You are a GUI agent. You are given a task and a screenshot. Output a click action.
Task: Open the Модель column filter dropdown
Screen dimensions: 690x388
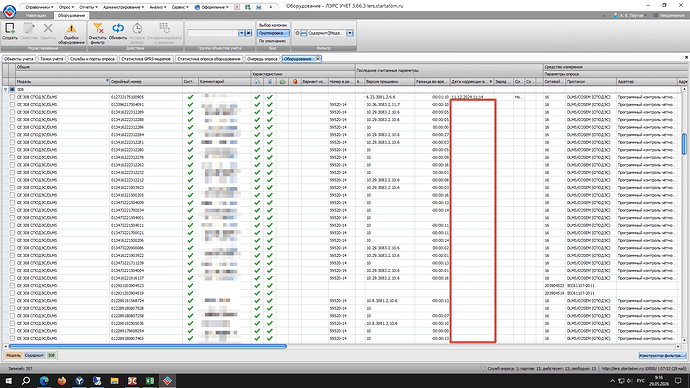107,81
